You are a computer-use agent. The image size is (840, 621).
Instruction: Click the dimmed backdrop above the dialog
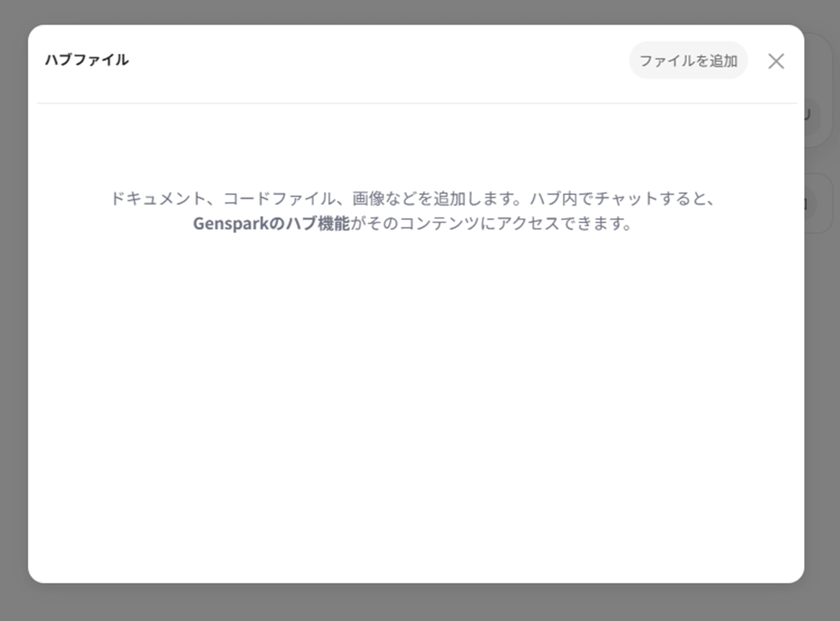(x=415, y=11)
